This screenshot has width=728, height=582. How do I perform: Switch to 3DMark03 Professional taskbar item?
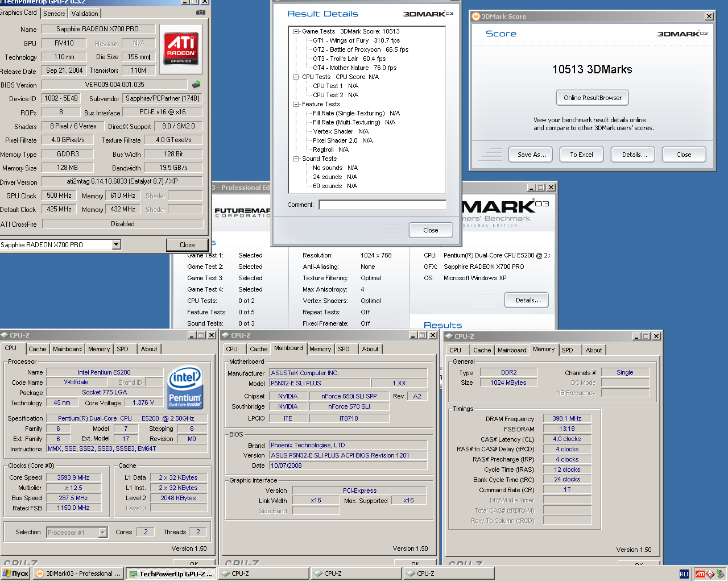coord(78,573)
